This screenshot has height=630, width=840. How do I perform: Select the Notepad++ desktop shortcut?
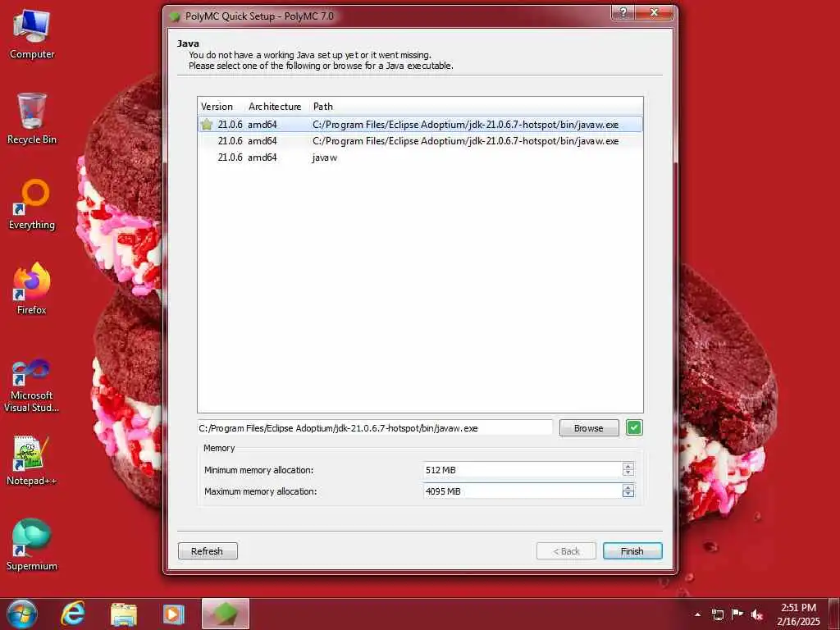click(x=32, y=461)
